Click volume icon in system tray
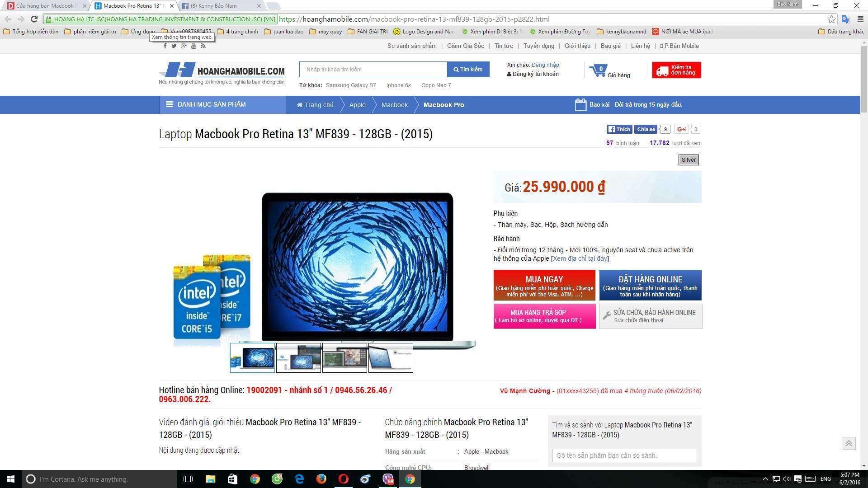 tap(787, 479)
